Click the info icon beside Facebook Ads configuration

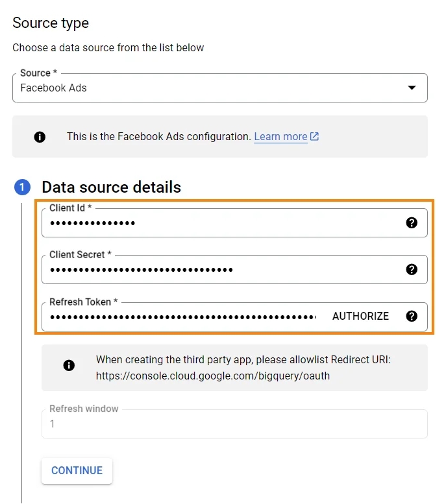(40, 137)
